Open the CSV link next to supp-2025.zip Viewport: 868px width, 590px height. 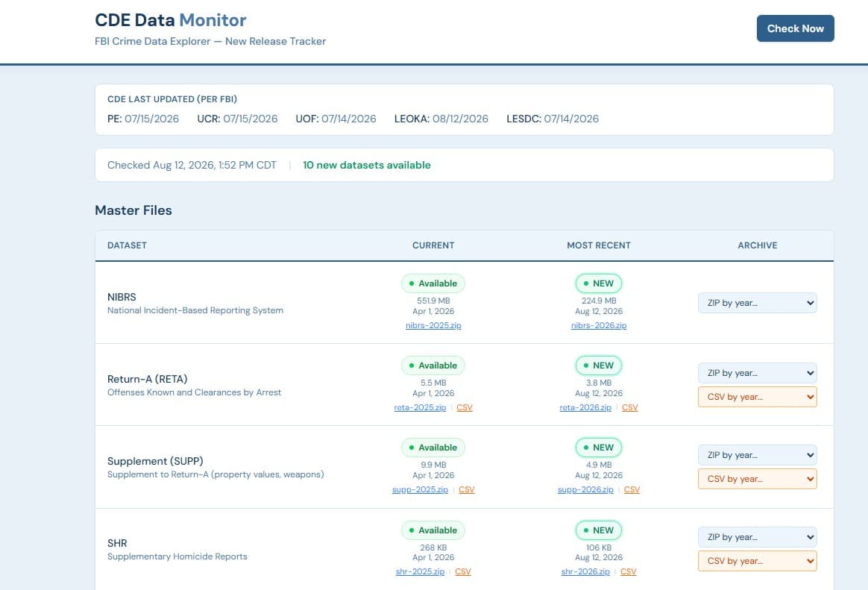click(x=467, y=489)
